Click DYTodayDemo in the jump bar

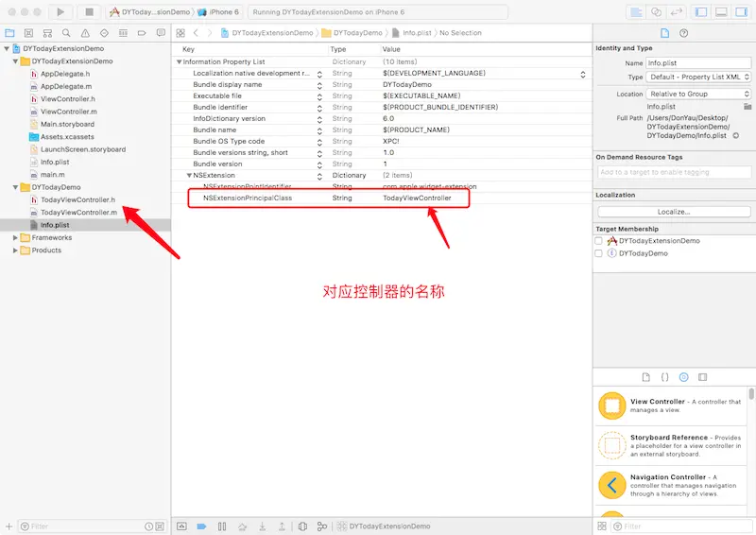click(352, 33)
